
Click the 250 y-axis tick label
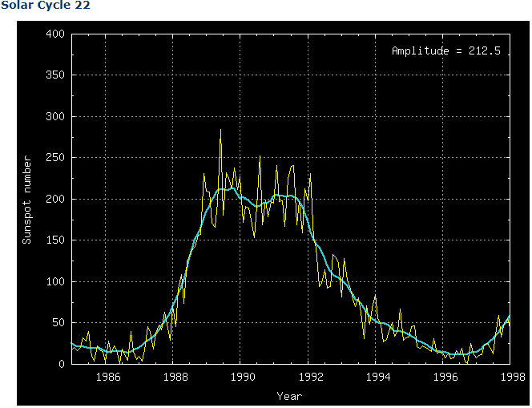(55, 157)
